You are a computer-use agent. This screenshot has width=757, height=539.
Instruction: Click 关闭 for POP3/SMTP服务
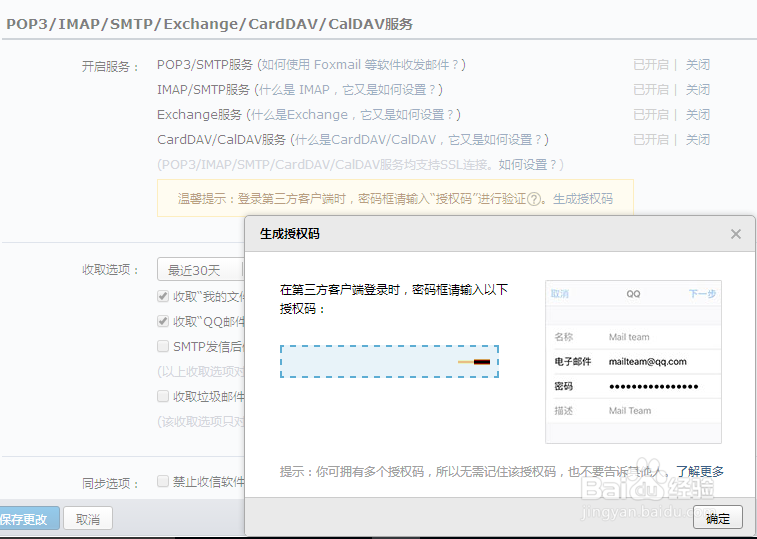tap(698, 65)
